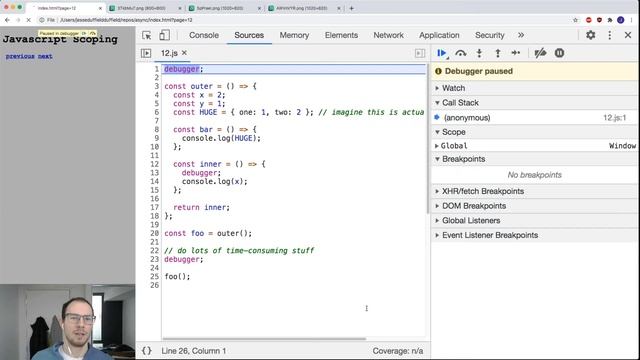Bookmark this page with the star

tap(576, 20)
